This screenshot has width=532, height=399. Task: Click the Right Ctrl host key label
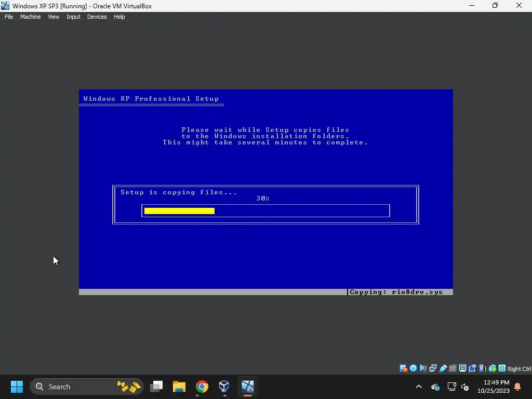pos(519,369)
